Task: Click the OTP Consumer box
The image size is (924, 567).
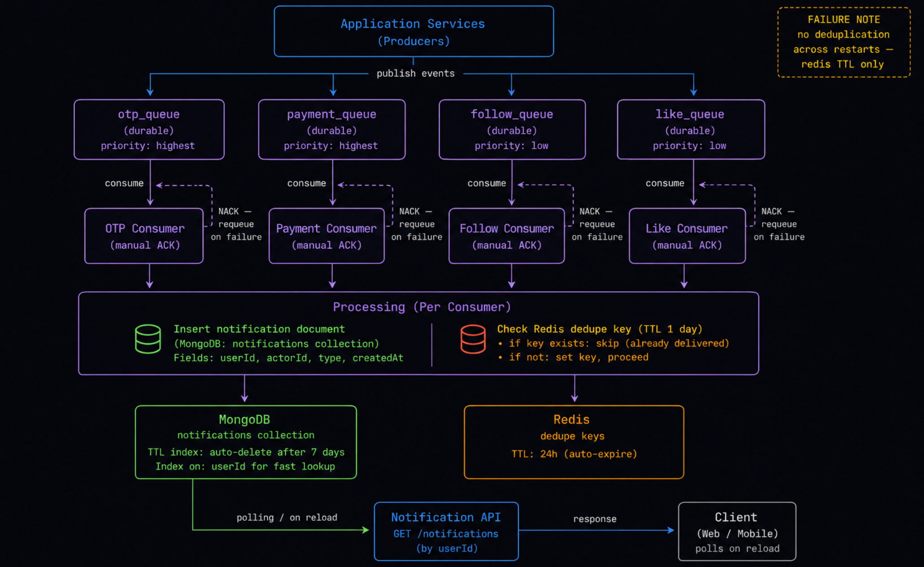Action: [144, 236]
